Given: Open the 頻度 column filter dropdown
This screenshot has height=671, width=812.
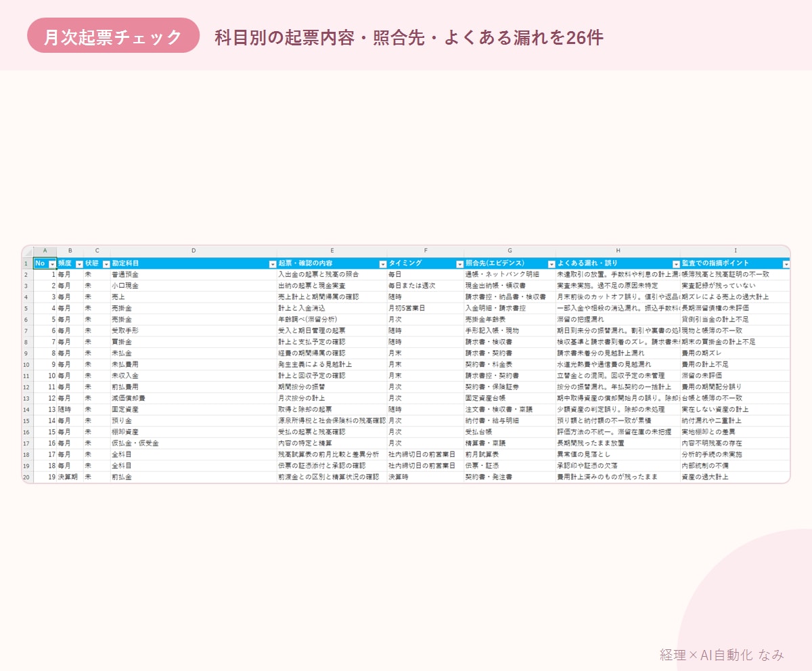Looking at the screenshot, I should 79,264.
